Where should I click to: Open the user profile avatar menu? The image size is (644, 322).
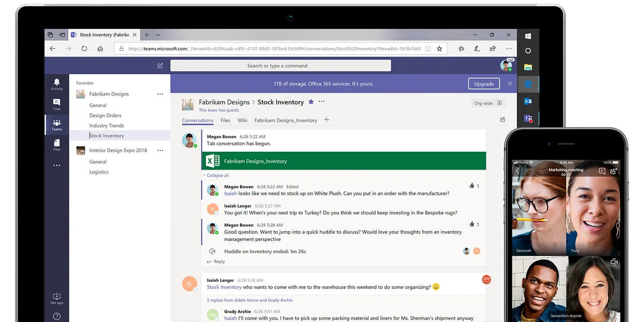pyautogui.click(x=506, y=65)
